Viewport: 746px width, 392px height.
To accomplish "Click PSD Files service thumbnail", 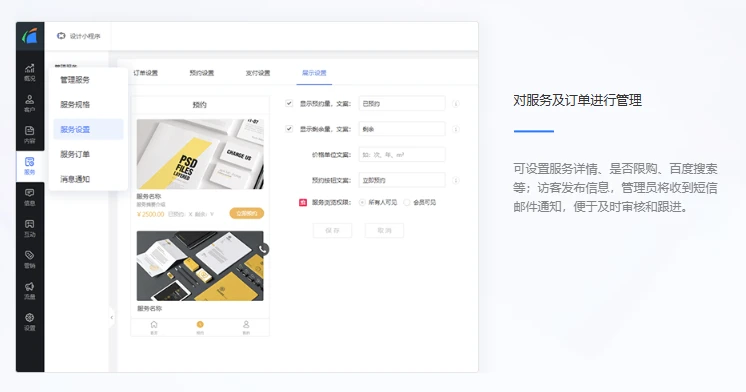I will pos(200,154).
